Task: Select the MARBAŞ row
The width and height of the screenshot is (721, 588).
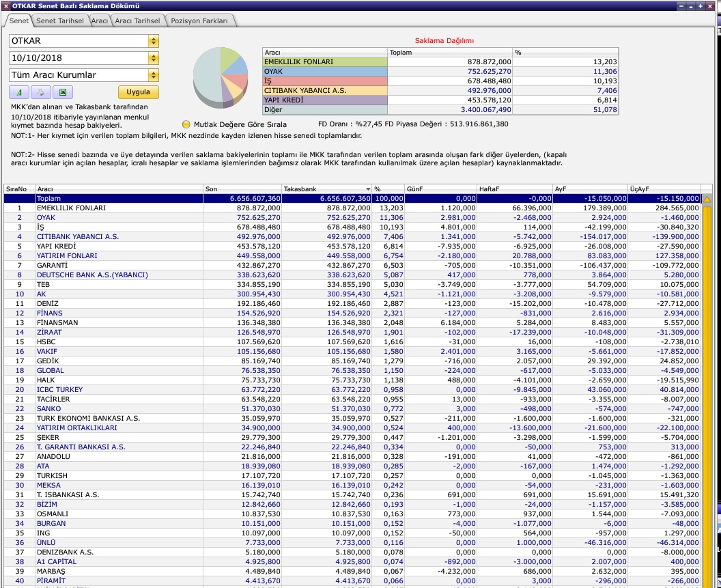Action: coord(352,572)
